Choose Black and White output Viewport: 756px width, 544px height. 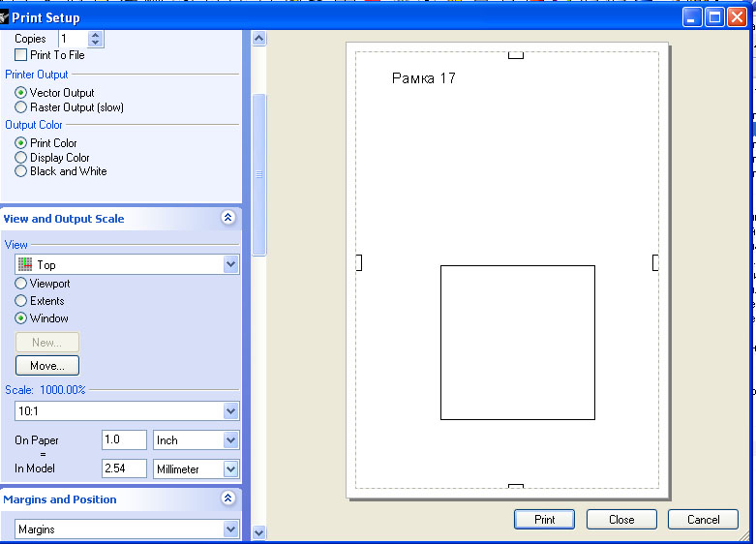point(20,171)
